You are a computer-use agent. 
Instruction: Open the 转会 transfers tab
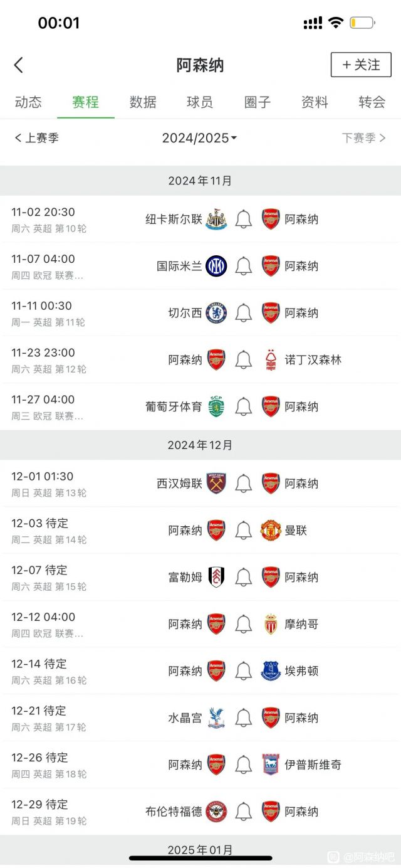point(372,102)
